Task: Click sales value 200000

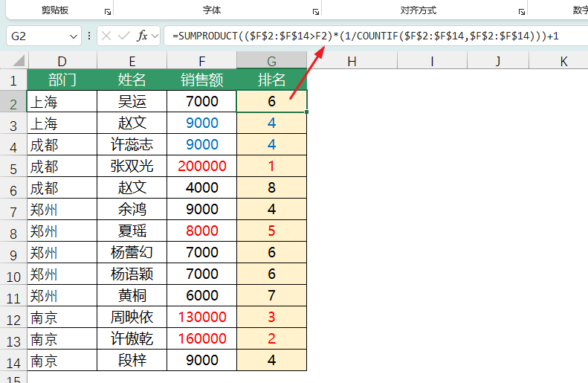Action: click(x=201, y=166)
